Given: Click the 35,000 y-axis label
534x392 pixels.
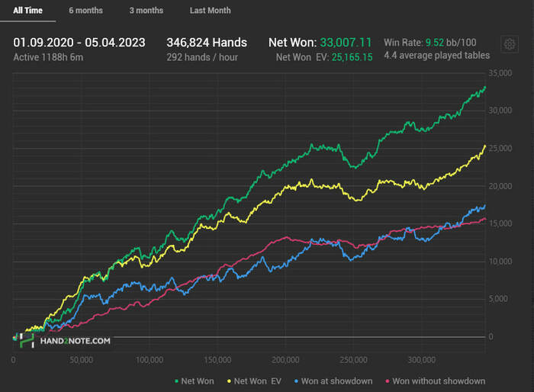Looking at the screenshot, I should (500, 73).
